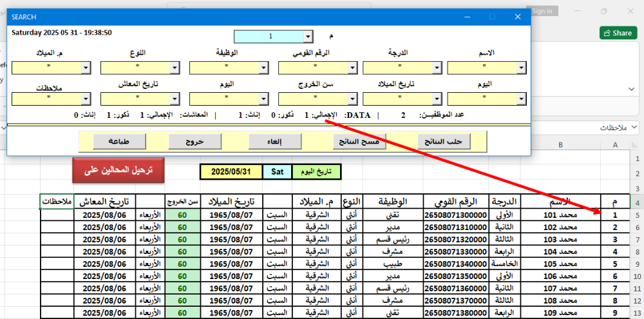The width and height of the screenshot is (644, 319).
Task: Select رئيس قسم cell in محمد 107 row
Action: [393, 287]
